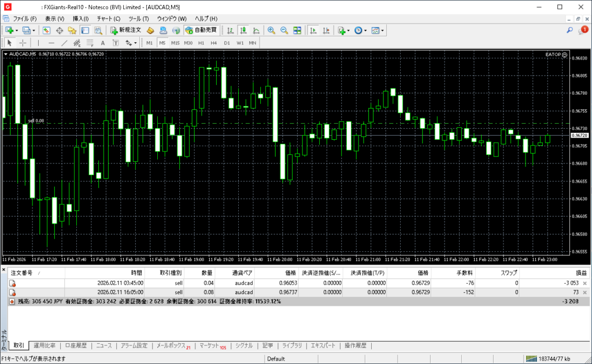
Task: Select the H1 timeframe button
Action: point(201,43)
